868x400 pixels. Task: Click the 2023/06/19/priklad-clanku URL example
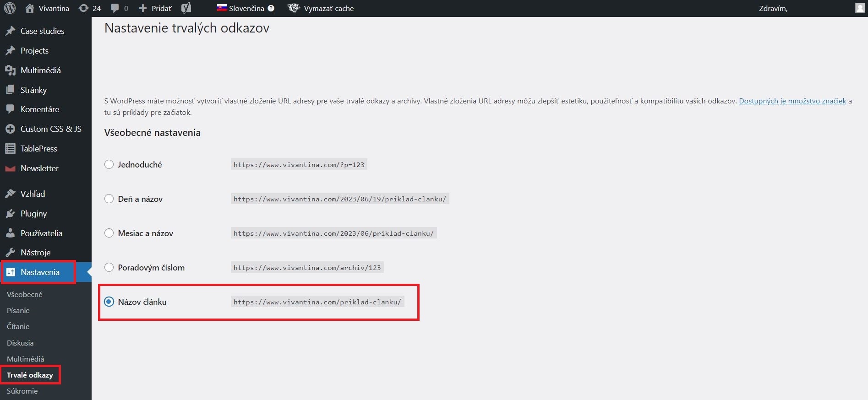340,199
